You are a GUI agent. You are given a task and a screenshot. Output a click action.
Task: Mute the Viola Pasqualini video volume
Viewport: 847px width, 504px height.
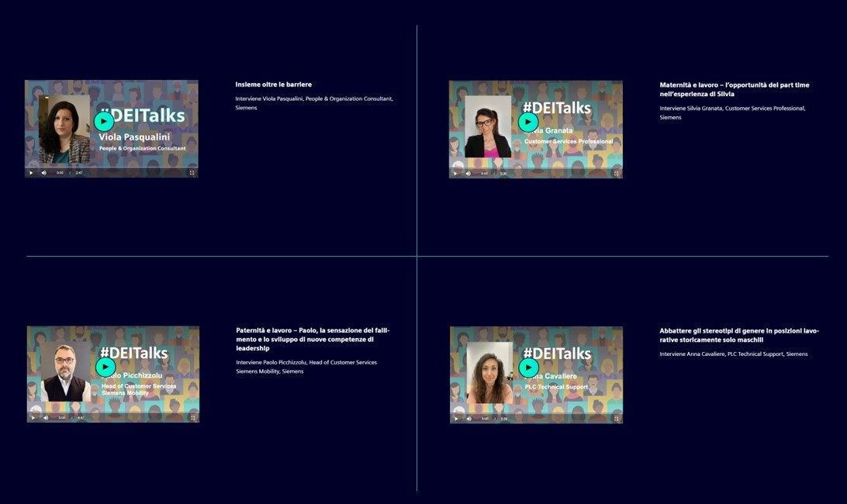43,173
